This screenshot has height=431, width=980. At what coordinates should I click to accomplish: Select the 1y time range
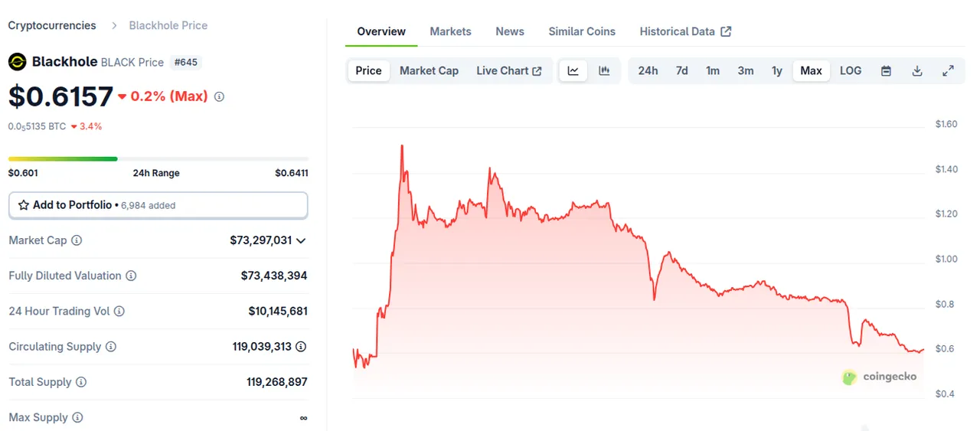point(776,70)
